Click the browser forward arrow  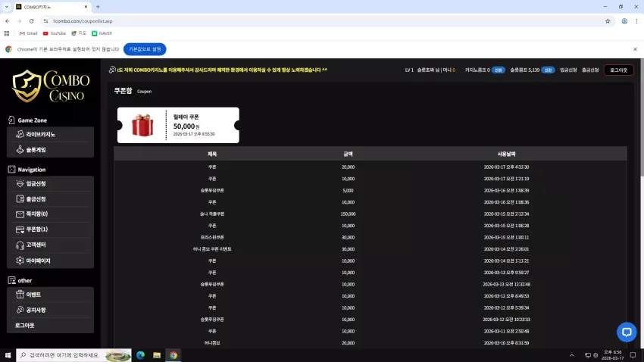pyautogui.click(x=19, y=21)
